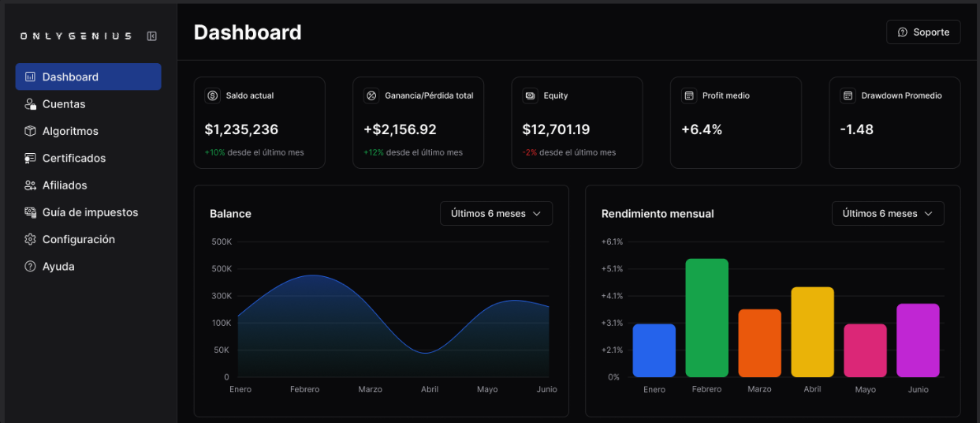Open Rendimiento mensual period dropdown
The height and width of the screenshot is (423, 980).
[888, 214]
